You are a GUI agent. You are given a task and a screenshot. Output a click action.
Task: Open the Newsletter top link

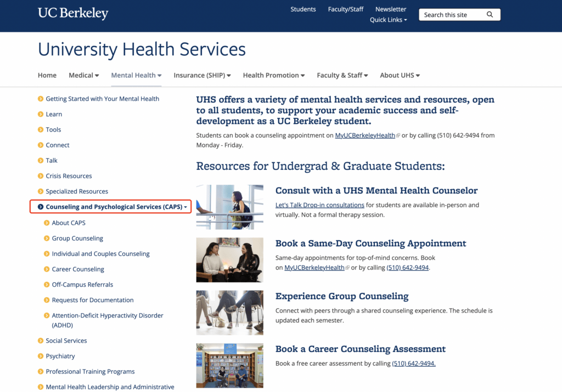(391, 9)
